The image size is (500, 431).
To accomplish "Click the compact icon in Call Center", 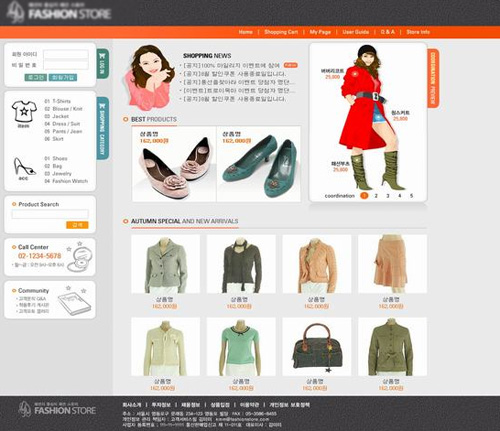I will pos(80,259).
